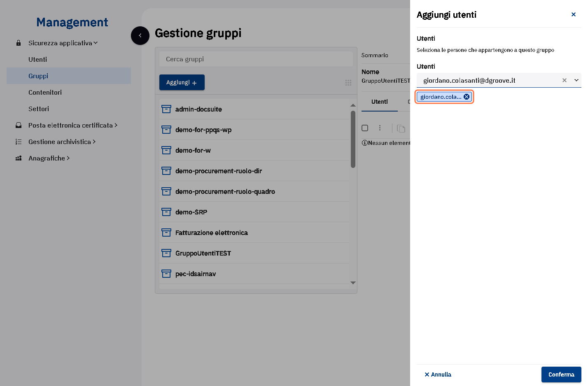The width and height of the screenshot is (588, 386).
Task: Click the archive icon of admin-docsuite
Action: [166, 109]
